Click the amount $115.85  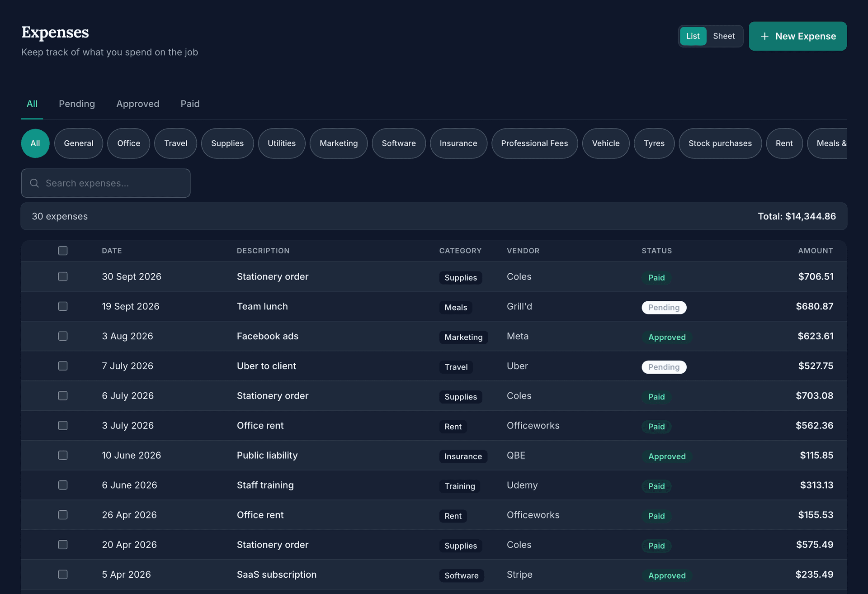pos(816,455)
